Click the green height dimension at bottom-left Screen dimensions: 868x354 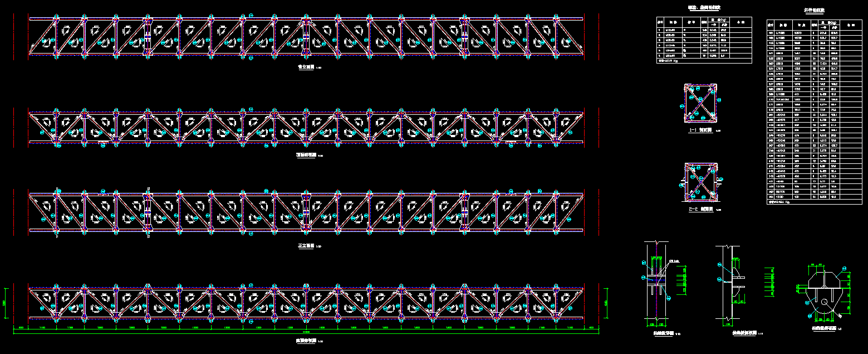4,303
